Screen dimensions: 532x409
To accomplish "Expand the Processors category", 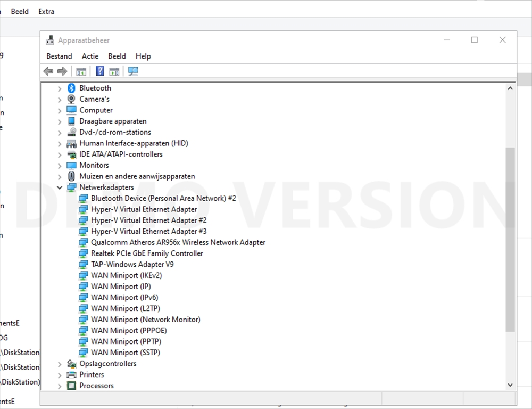I will point(60,386).
